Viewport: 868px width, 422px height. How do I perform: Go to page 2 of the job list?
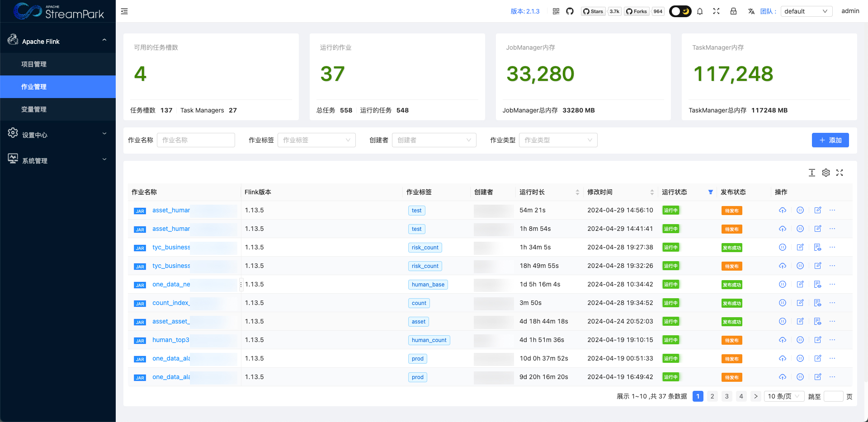[712, 396]
